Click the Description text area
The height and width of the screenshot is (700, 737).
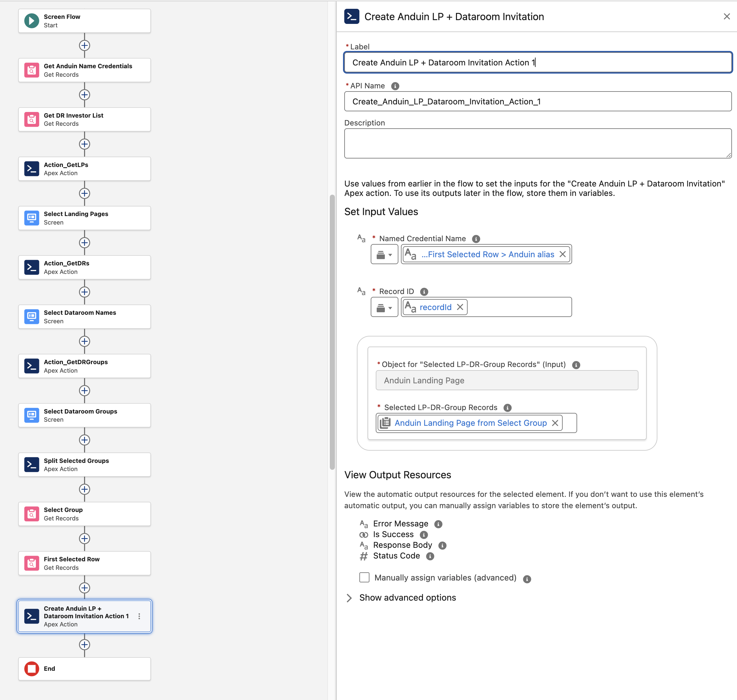(537, 143)
